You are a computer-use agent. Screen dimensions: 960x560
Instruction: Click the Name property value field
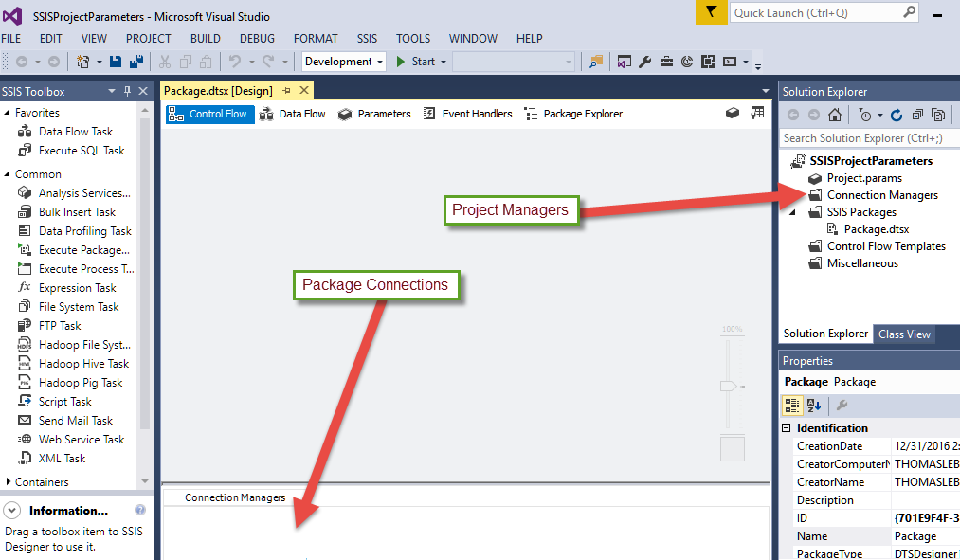click(x=926, y=536)
